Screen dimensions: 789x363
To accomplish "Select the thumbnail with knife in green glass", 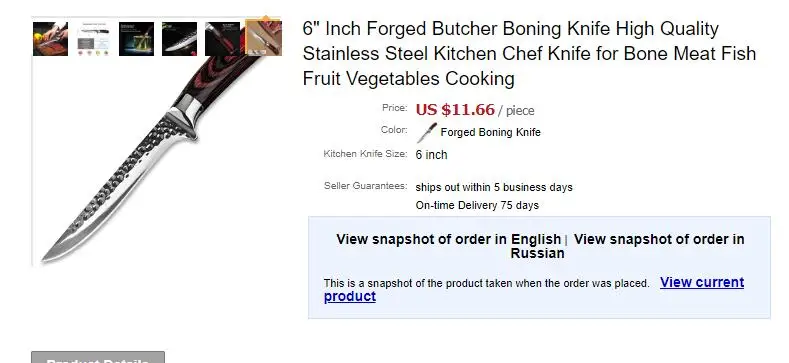I will pyautogui.click(x=136, y=39).
